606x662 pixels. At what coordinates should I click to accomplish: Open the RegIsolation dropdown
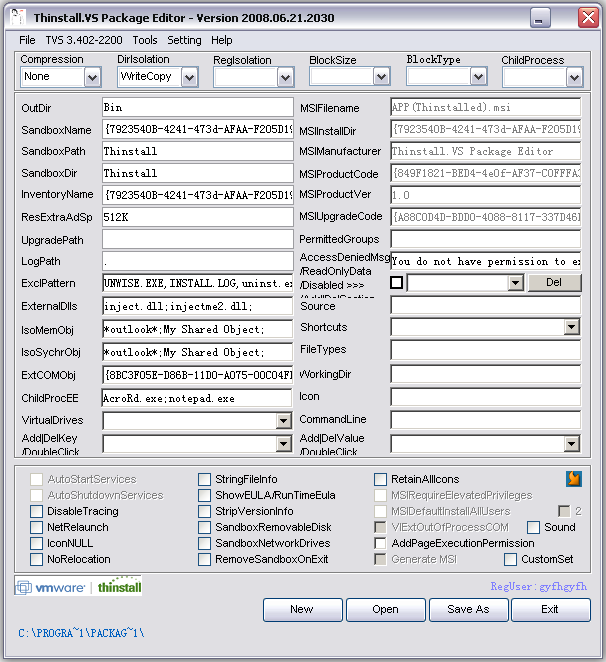[x=285, y=77]
